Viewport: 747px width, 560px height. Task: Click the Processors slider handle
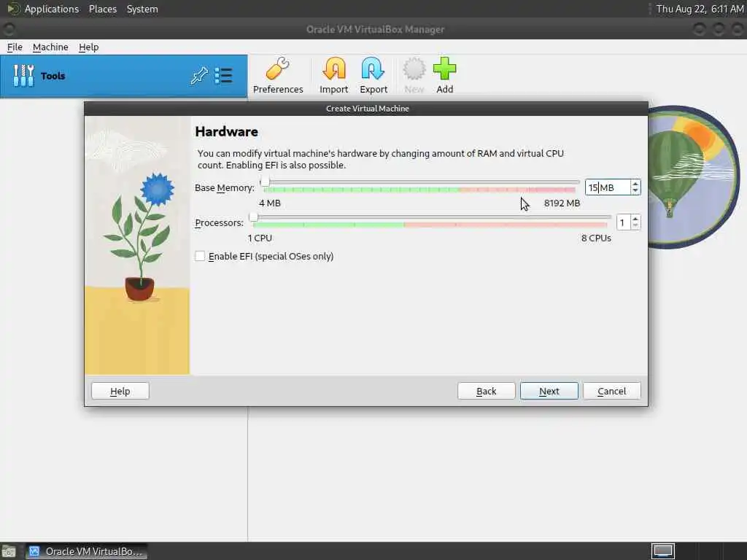coord(253,217)
